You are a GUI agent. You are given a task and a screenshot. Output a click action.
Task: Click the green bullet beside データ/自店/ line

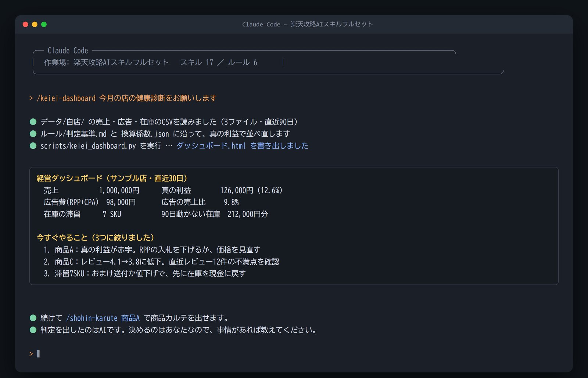[33, 122]
